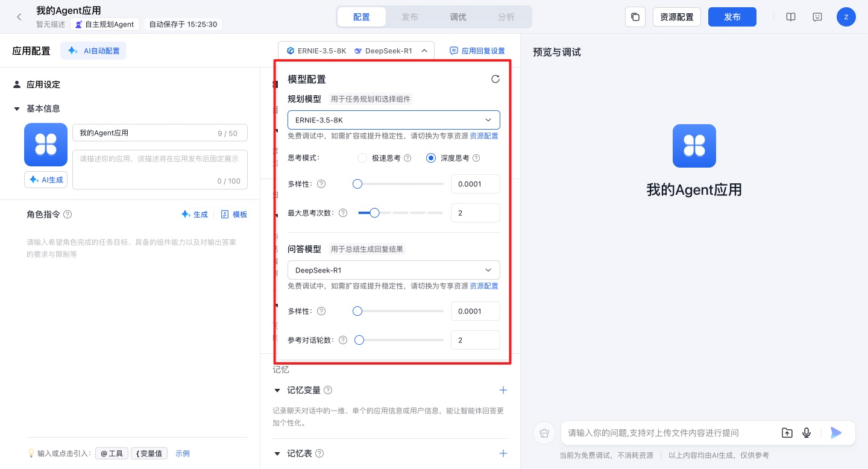Screen dimensions: 868x469
Task: Click 资源配置 link under answer model
Action: click(484, 286)
